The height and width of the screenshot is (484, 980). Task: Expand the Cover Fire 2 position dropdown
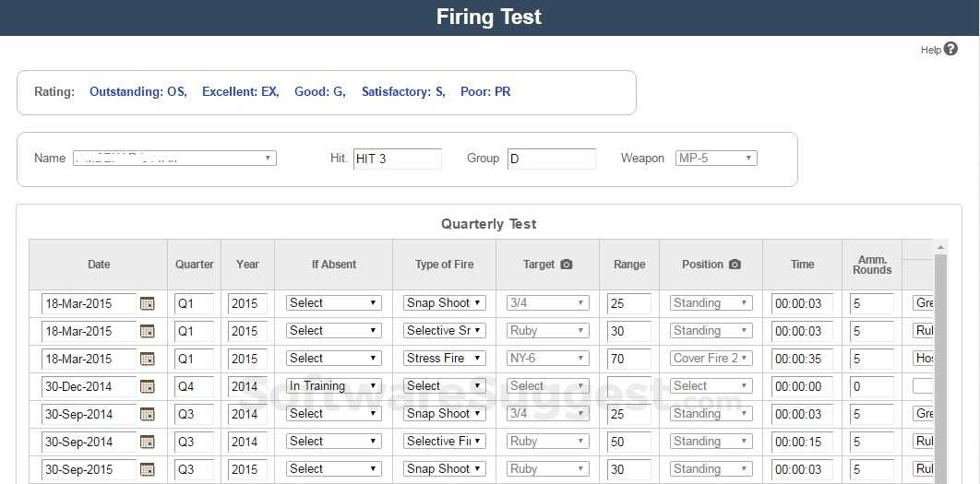(711, 359)
